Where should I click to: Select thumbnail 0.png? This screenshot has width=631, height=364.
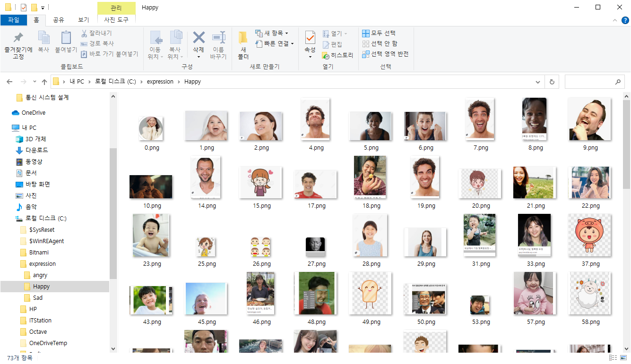click(x=151, y=128)
